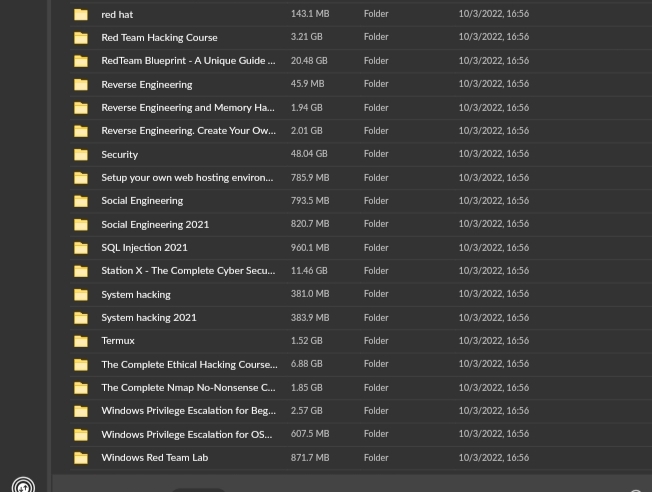
Task: Select 'Windows Red Team Lab' folder name
Action: [154, 458]
